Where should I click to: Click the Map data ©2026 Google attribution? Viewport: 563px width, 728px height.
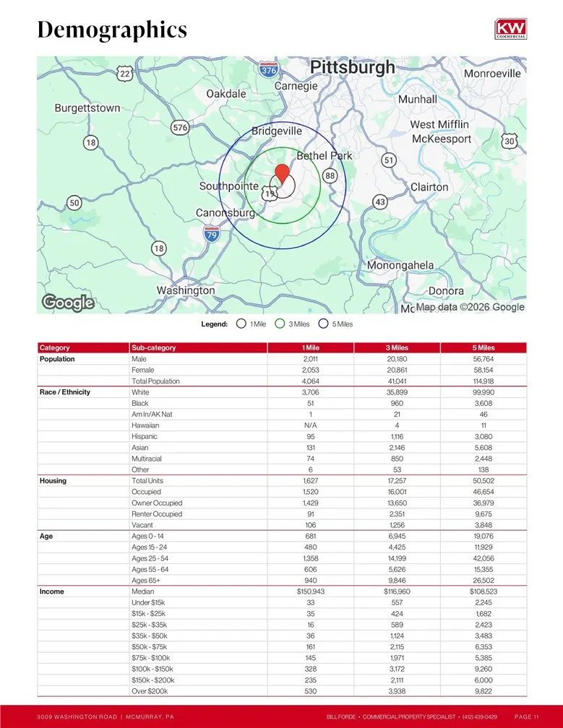point(470,307)
